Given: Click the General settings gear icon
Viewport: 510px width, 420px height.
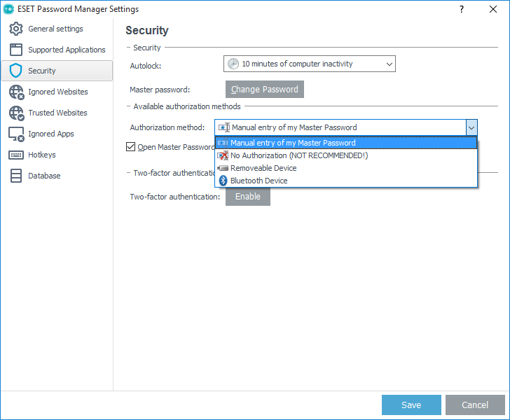Looking at the screenshot, I should tap(16, 29).
